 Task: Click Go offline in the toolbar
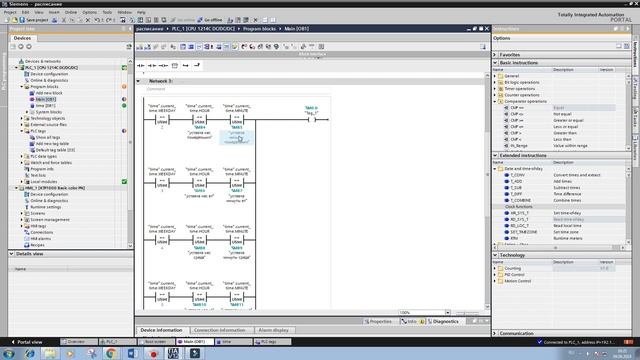click(x=210, y=20)
